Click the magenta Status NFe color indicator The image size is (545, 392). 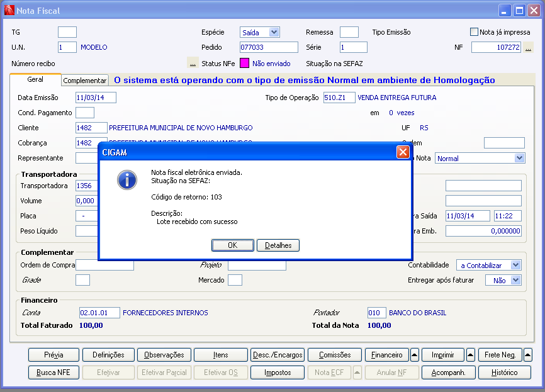(244, 64)
